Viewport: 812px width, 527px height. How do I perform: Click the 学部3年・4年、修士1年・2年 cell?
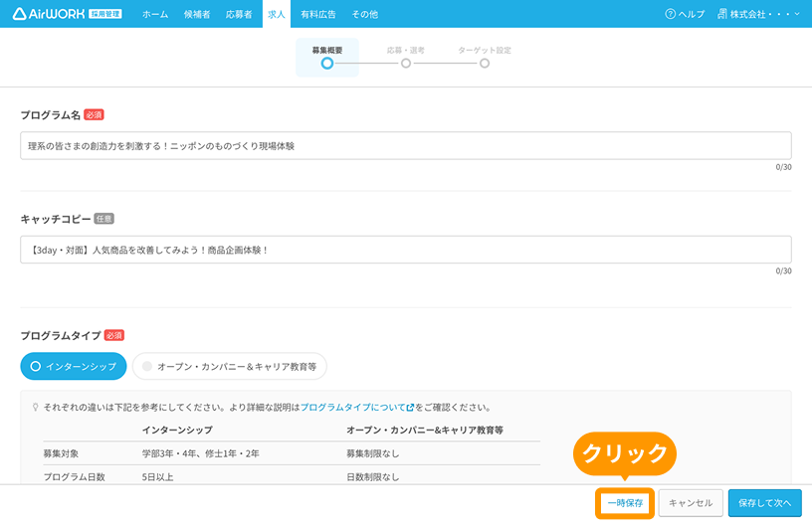pos(201,453)
